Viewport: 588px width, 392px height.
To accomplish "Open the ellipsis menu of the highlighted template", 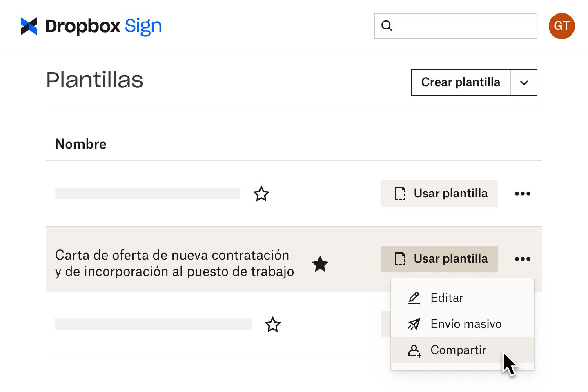I will click(523, 258).
